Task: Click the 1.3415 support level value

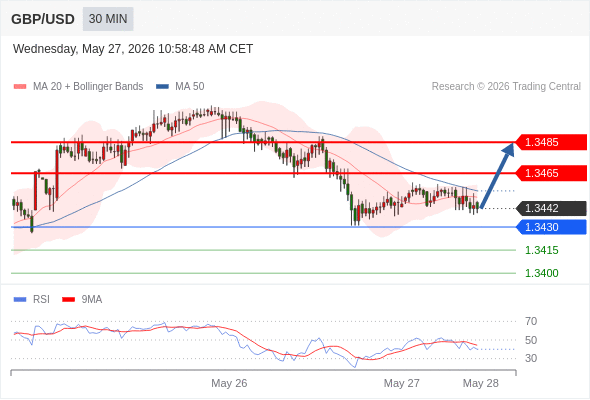Action: click(x=541, y=250)
